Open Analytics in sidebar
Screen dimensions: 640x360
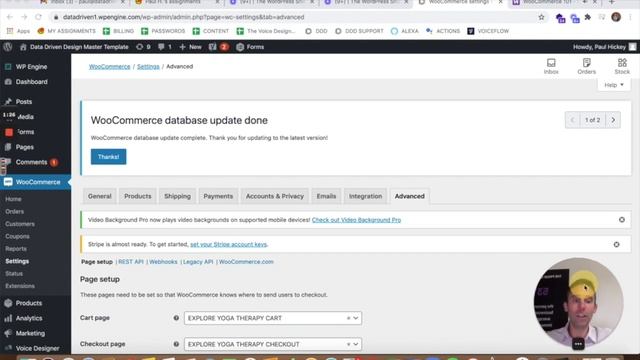pyautogui.click(x=29, y=318)
